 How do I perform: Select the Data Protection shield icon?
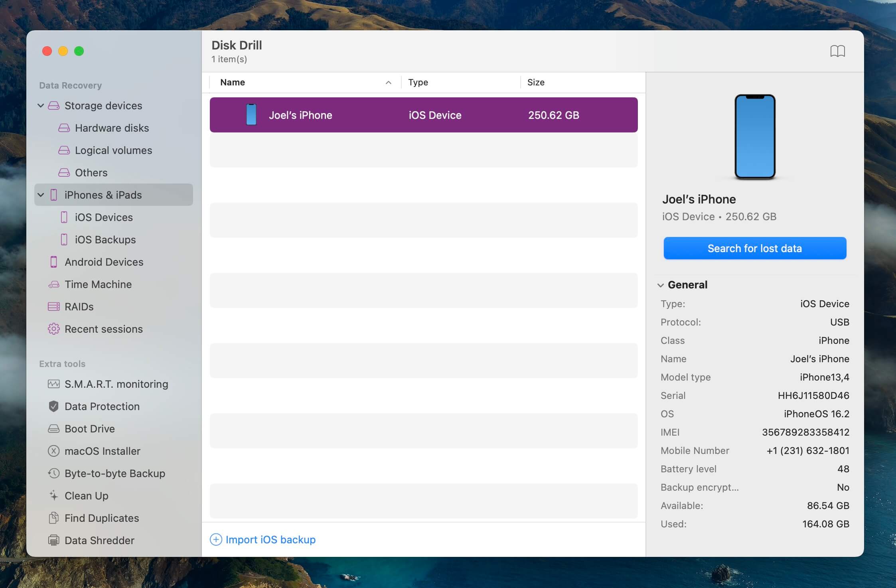[54, 406]
